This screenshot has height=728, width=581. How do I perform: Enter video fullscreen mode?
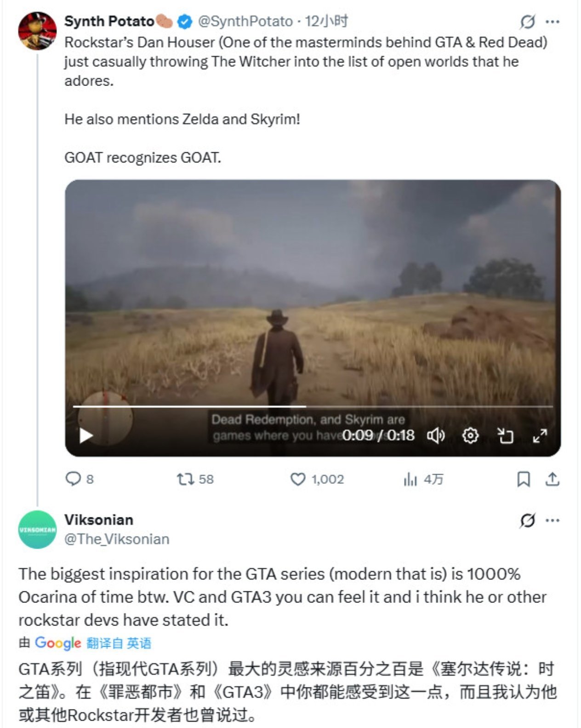pyautogui.click(x=540, y=435)
